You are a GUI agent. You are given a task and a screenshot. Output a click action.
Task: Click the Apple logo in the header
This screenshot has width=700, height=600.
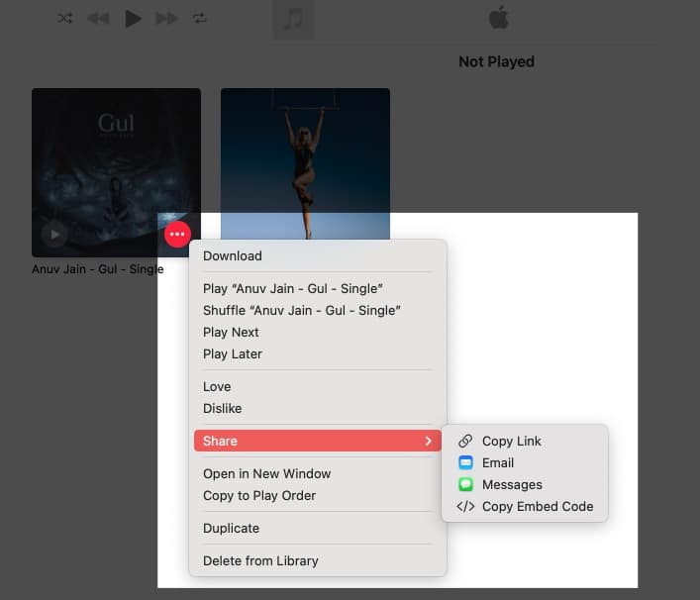[499, 18]
